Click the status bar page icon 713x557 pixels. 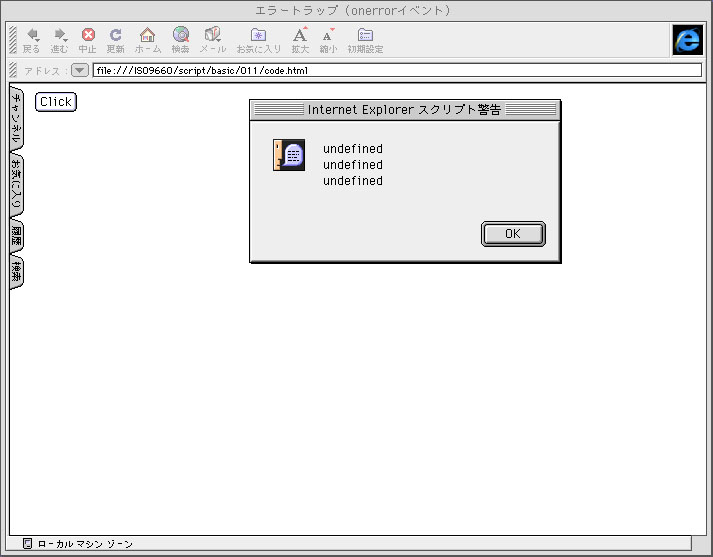tap(27, 543)
